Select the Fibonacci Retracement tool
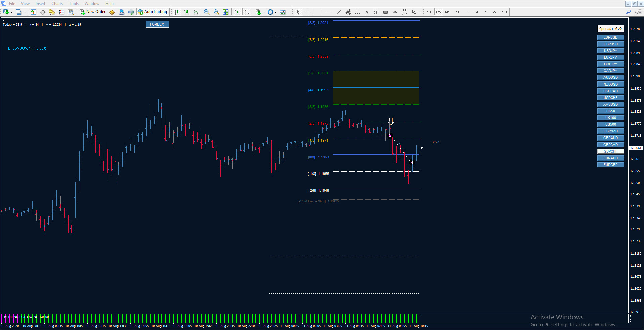 tap(358, 12)
